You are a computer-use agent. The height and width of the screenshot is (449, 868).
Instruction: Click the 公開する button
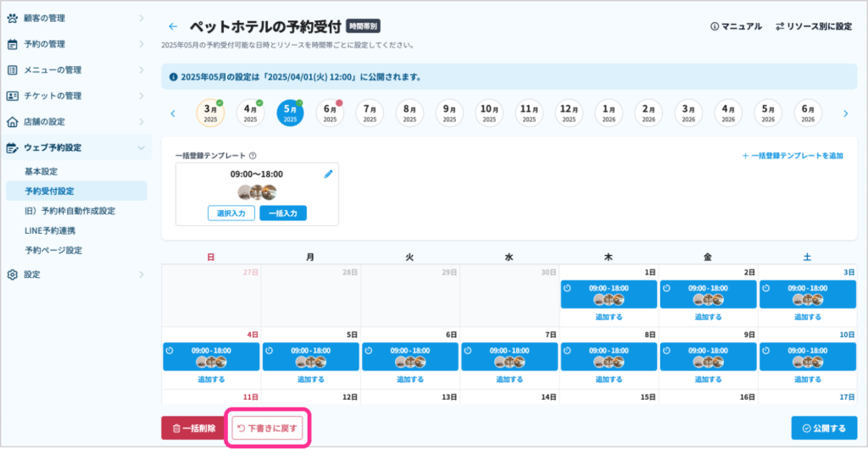pos(824,429)
